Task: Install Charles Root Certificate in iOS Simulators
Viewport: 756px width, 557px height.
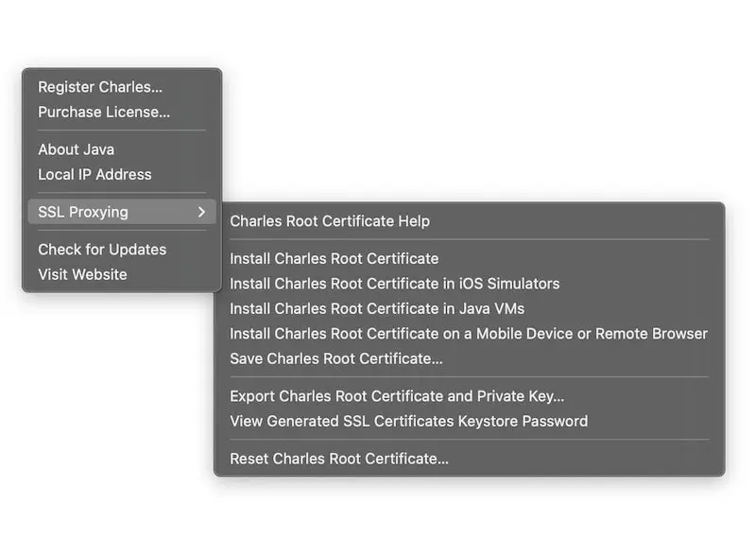Action: 395,284
